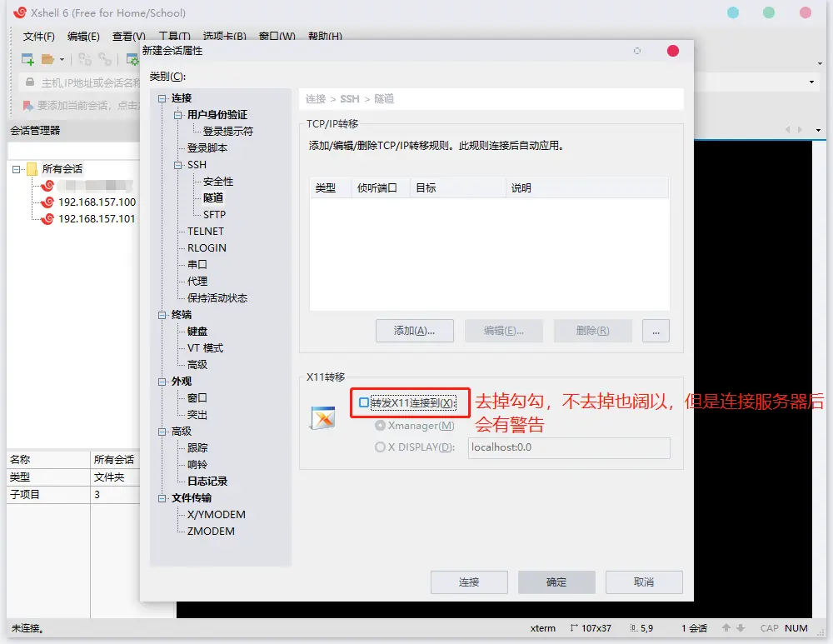The width and height of the screenshot is (833, 644).
Task: Click the 取消 button
Action: click(x=644, y=582)
